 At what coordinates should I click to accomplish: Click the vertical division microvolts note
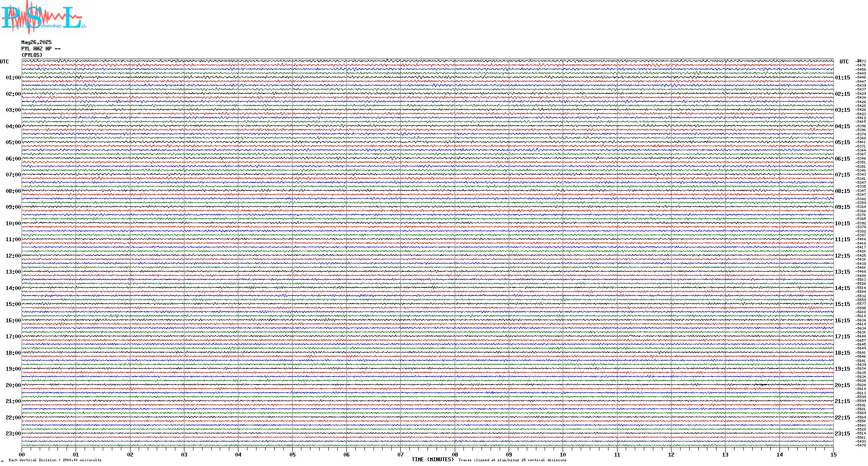tap(55, 460)
